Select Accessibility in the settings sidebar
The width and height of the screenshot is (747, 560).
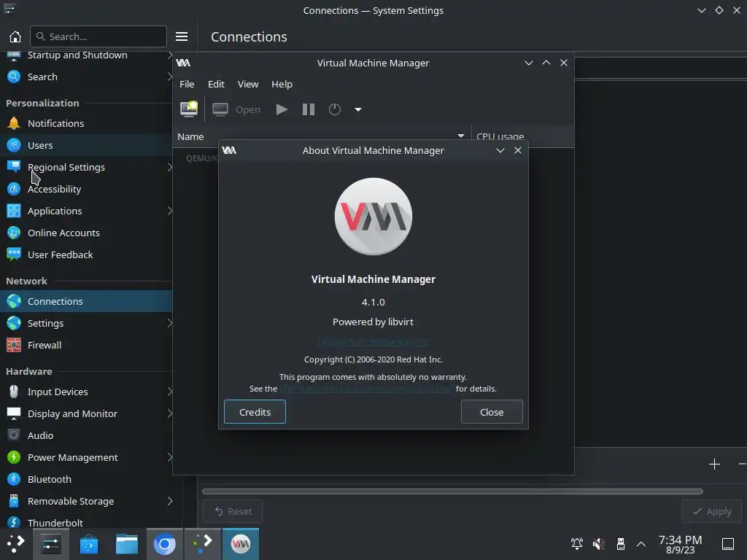tap(86, 189)
